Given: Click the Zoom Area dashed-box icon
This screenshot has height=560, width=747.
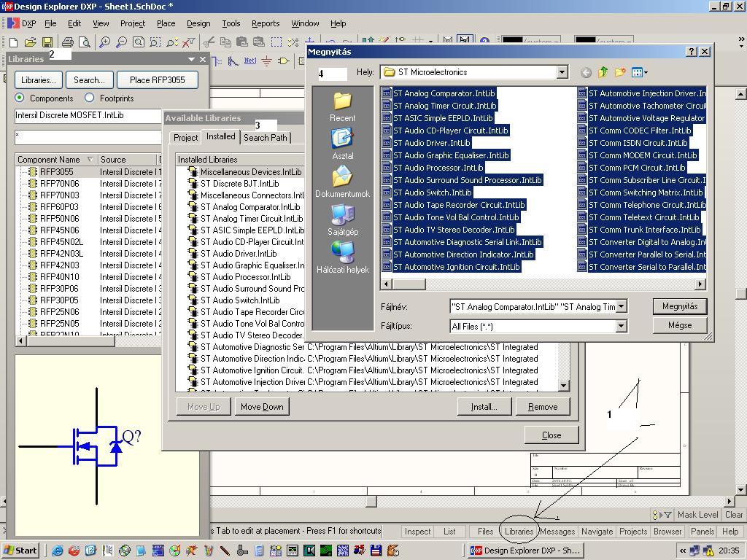Looking at the screenshot, I should pyautogui.click(x=155, y=42).
